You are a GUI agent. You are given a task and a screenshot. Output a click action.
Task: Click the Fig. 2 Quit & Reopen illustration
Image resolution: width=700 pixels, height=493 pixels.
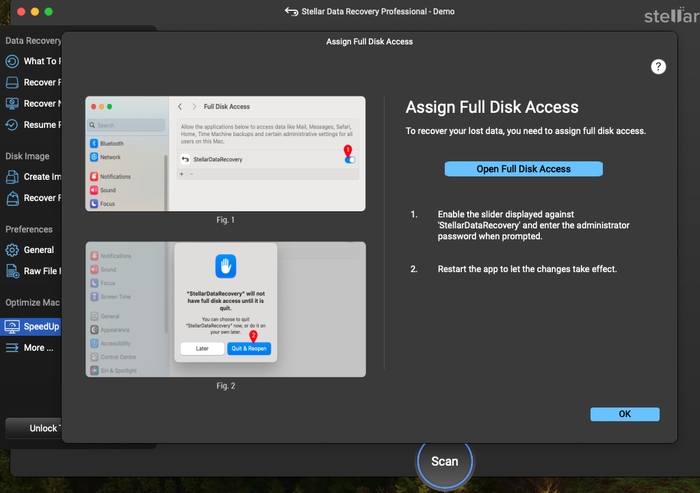(225, 309)
